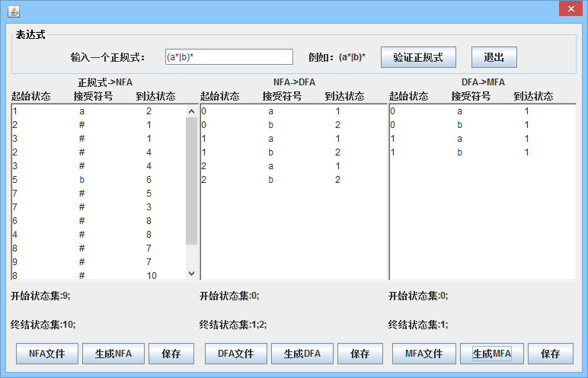
Task: Open the NFA文件 button
Action: (47, 353)
